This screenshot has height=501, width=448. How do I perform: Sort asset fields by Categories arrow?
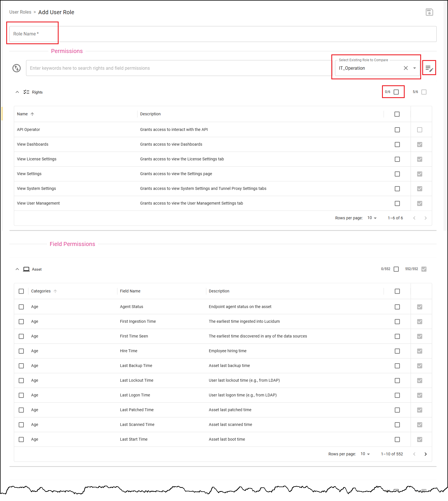[55, 291]
